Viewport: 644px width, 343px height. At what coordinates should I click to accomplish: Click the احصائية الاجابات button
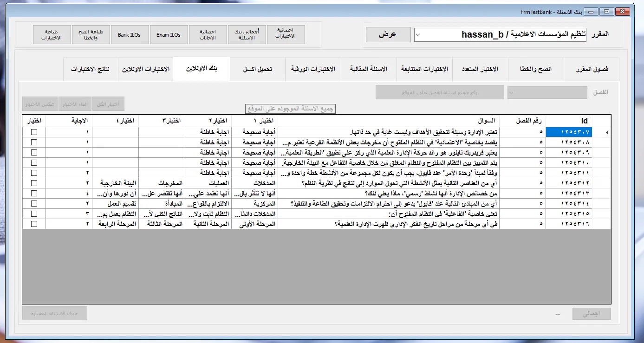tap(208, 34)
